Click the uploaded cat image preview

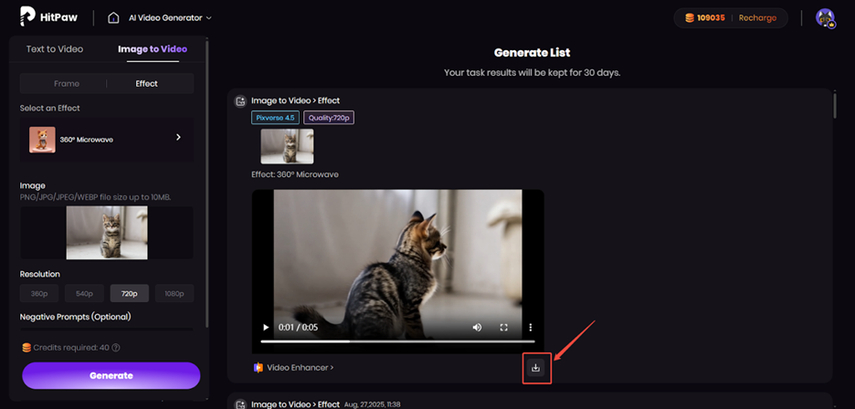(x=107, y=233)
